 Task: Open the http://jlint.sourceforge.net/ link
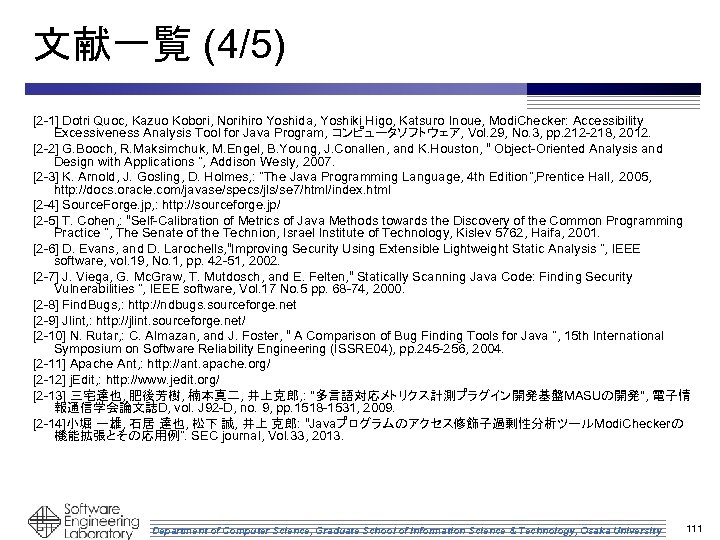171,321
